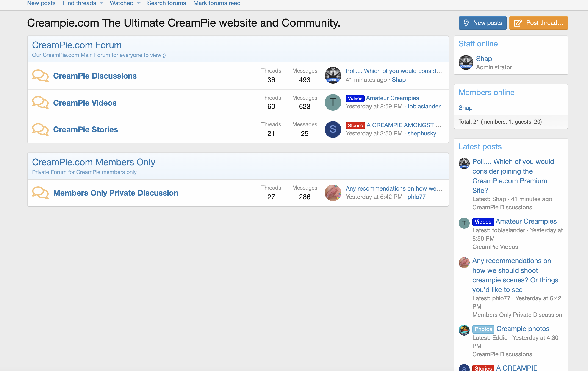Click the 623 messages count for Videos
The image size is (588, 371).
click(305, 107)
